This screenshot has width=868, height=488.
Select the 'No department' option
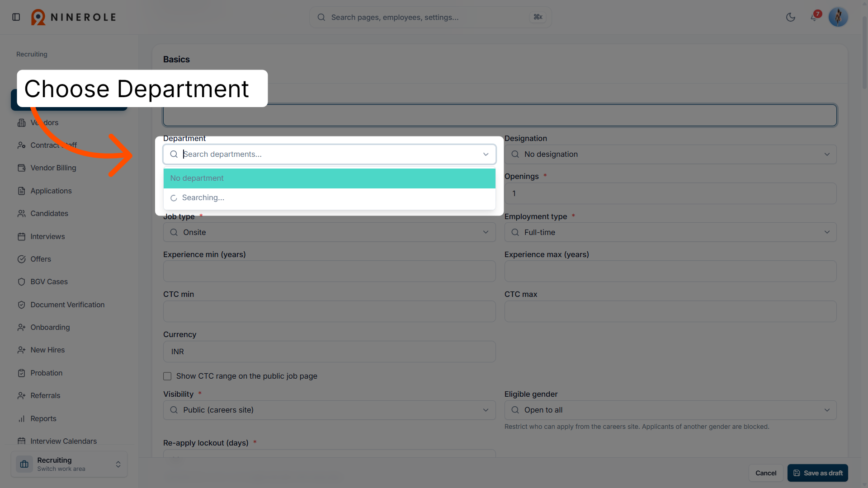pos(329,178)
